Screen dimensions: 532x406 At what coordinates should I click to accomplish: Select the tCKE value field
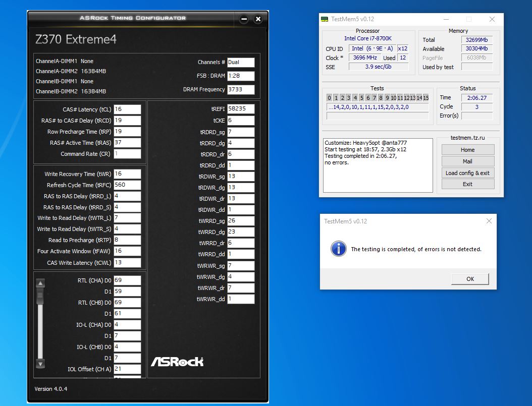[241, 121]
